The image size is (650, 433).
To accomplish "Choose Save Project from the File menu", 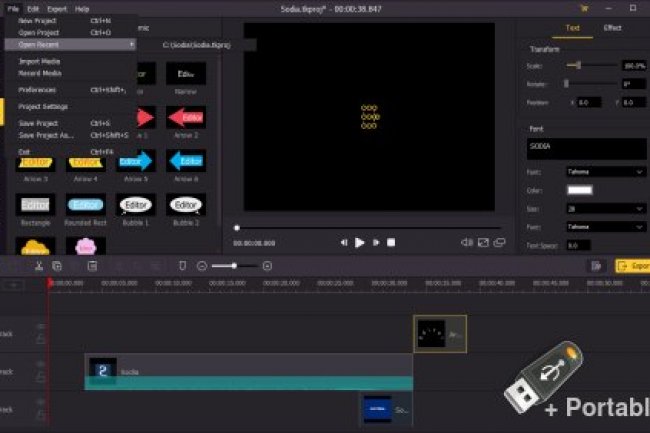I will [70, 123].
